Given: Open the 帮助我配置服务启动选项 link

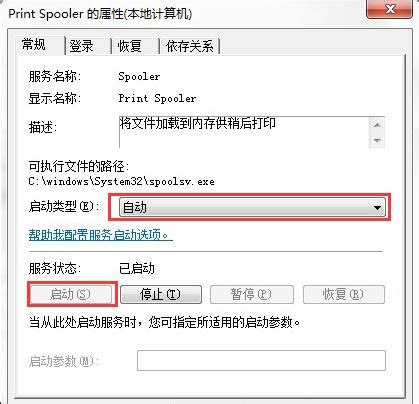Looking at the screenshot, I should [101, 235].
